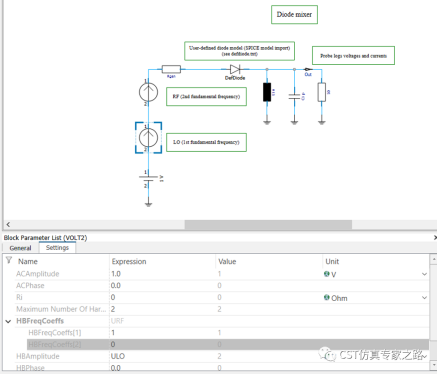Click the schematic horizontal scrollbar thumb
Screen dimensions: 437x375
coord(268,224)
